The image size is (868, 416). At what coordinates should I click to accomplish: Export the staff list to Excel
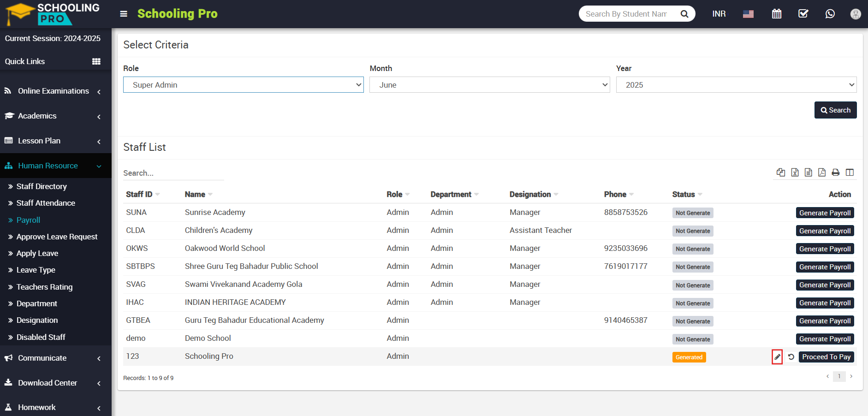(795, 172)
